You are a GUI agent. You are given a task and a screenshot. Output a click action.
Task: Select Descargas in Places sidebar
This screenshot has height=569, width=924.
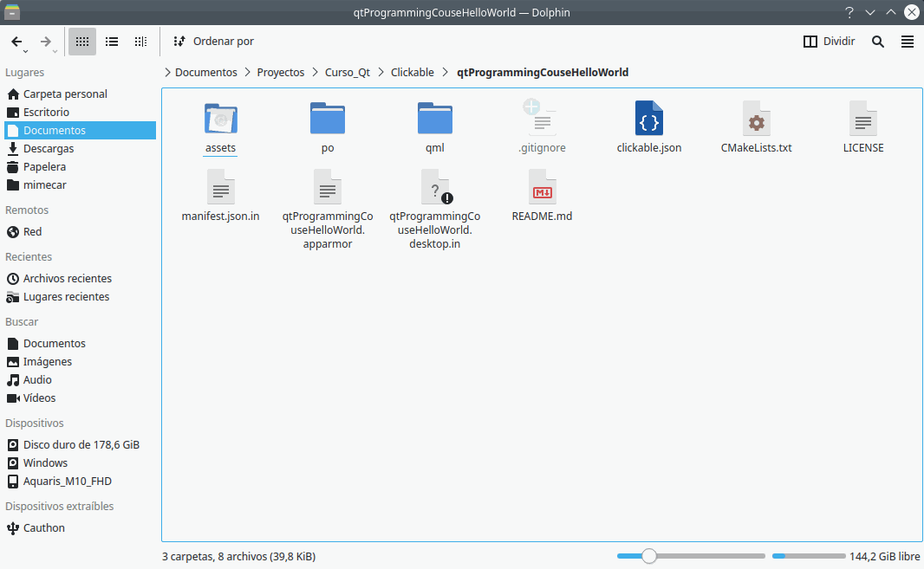click(49, 149)
